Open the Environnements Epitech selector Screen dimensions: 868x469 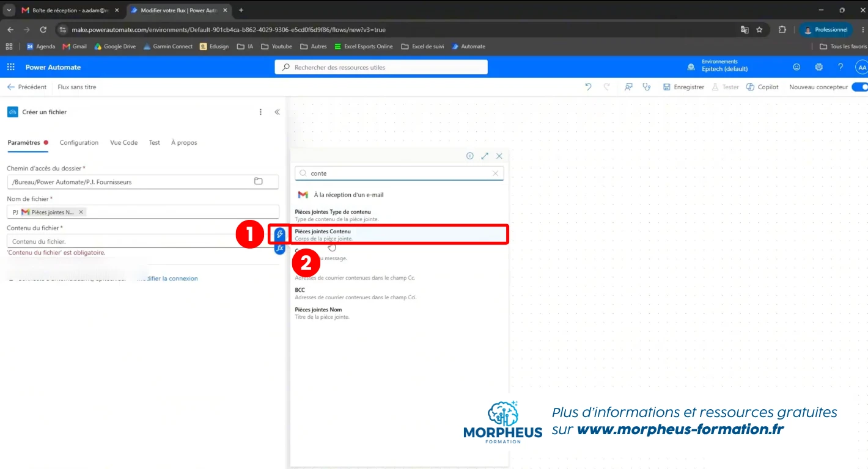point(718,66)
